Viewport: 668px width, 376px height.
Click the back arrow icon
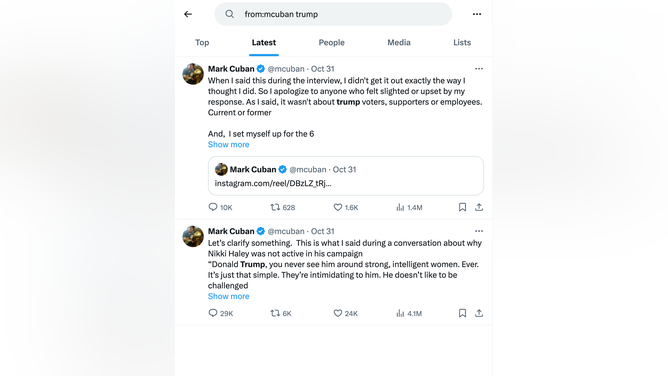(188, 14)
